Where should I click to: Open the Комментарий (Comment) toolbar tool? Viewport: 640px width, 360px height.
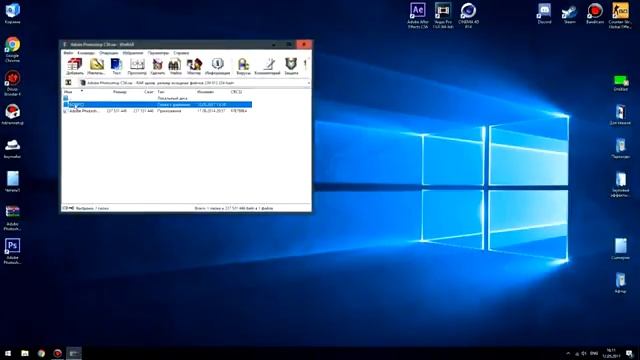[268, 66]
